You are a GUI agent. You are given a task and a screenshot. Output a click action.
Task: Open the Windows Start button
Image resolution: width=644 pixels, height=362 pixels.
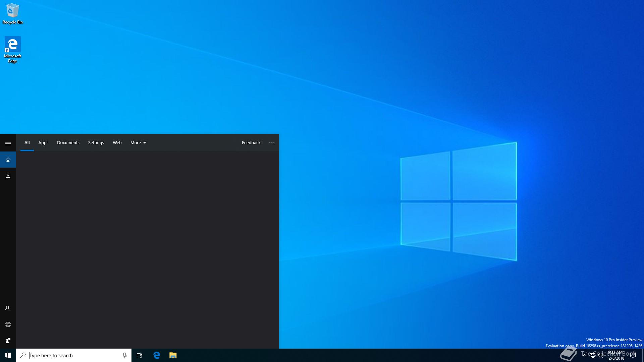pyautogui.click(x=8, y=355)
